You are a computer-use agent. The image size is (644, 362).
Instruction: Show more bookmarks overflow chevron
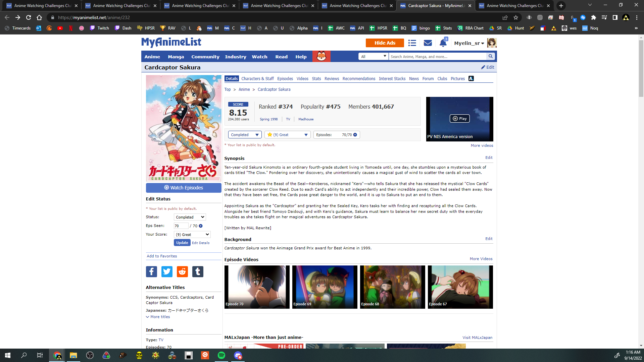636,28
